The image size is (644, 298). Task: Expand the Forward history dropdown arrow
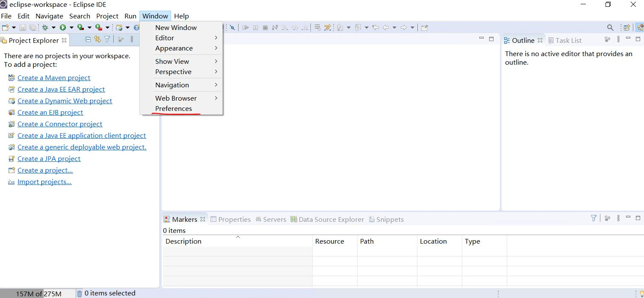click(412, 27)
